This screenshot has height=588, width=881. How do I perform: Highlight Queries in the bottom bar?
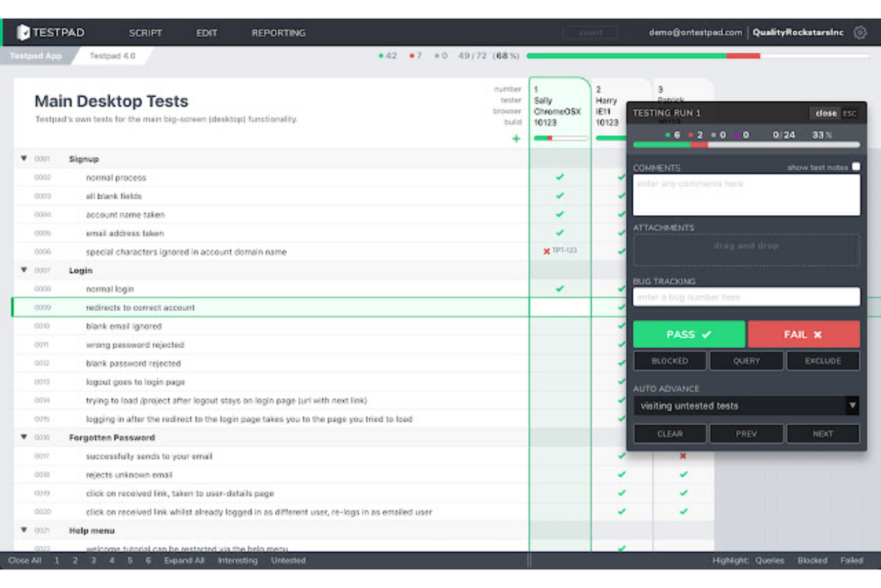(770, 560)
